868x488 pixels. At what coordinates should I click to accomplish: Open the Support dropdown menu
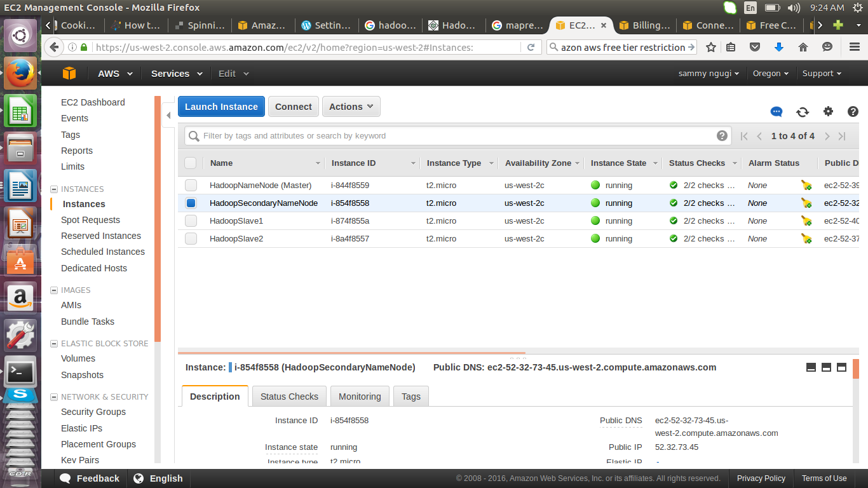[x=822, y=74]
